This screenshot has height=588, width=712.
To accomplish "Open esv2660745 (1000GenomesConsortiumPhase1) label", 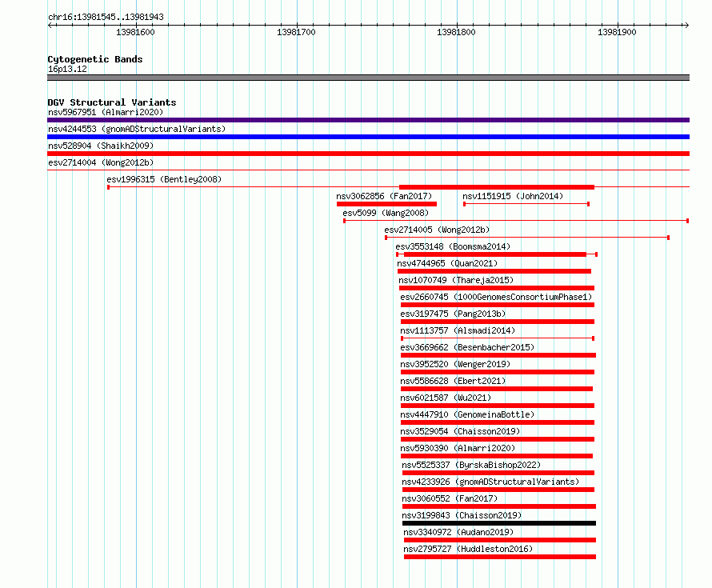I will [496, 297].
